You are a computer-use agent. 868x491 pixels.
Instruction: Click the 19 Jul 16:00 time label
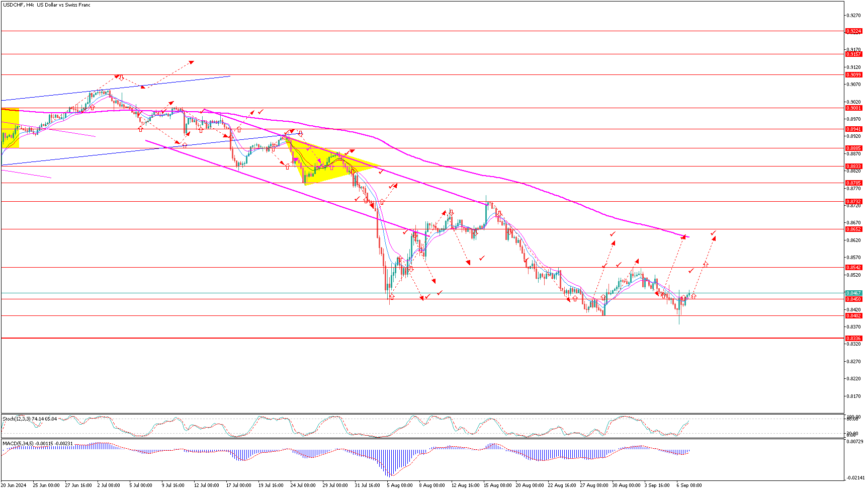coord(271,485)
